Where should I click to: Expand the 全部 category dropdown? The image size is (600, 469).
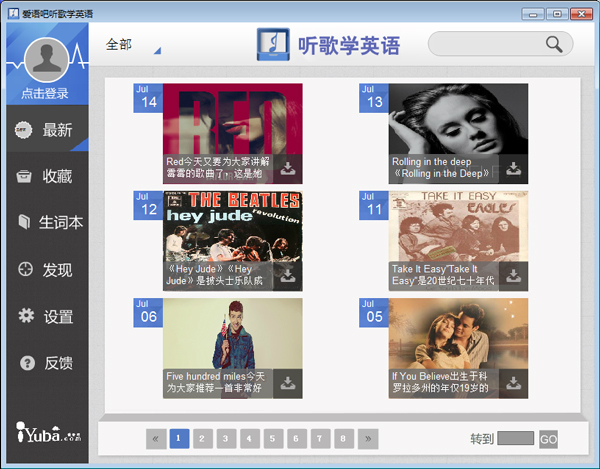[132, 45]
